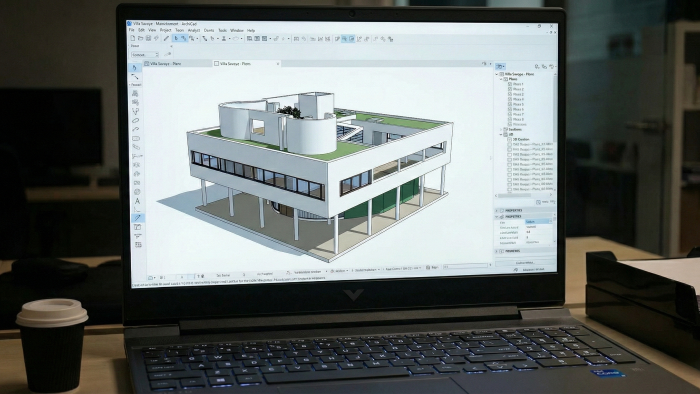700x394 pixels.
Task: Click the chain link icon in top toolbar
Action: (x=276, y=39)
